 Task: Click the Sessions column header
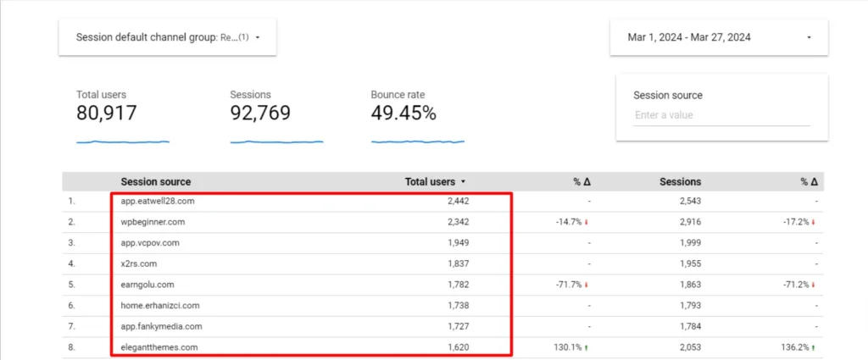680,181
